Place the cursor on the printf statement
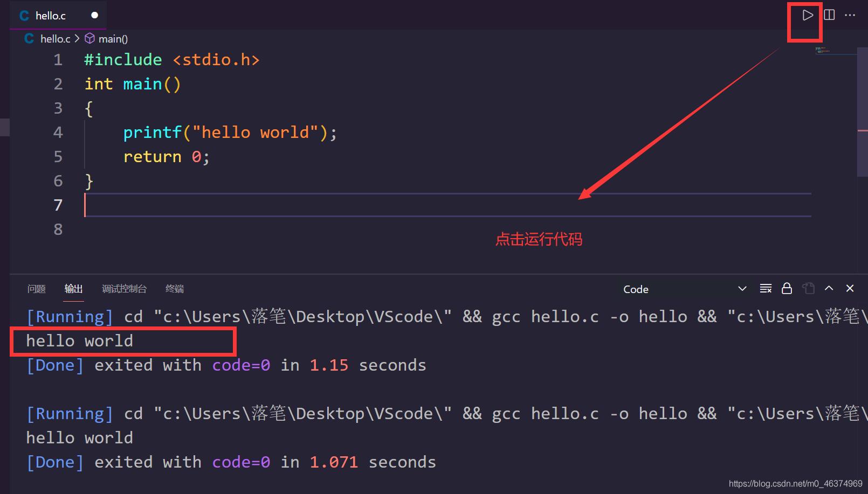 [x=230, y=133]
